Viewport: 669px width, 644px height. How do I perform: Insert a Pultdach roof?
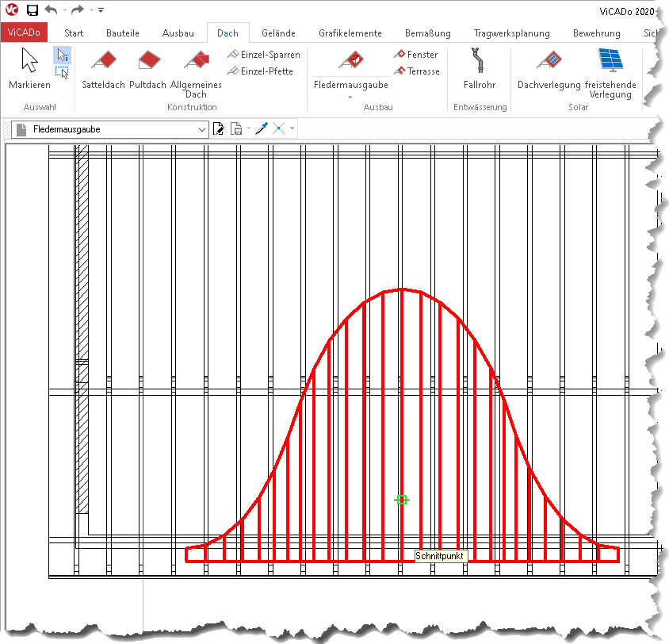(x=147, y=68)
